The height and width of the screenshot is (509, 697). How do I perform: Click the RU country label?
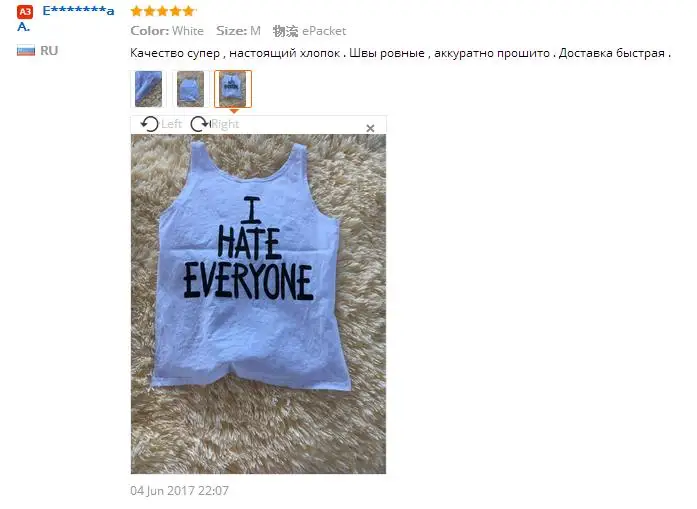49,51
